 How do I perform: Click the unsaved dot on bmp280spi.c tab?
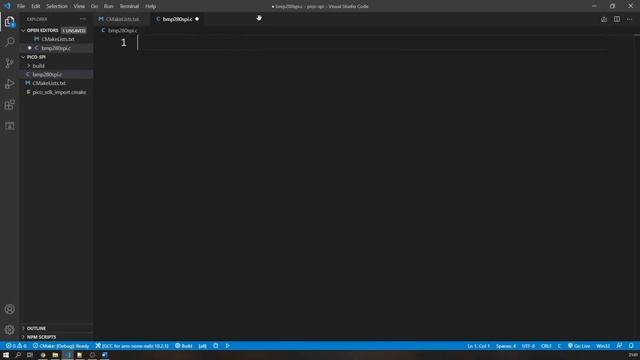197,19
